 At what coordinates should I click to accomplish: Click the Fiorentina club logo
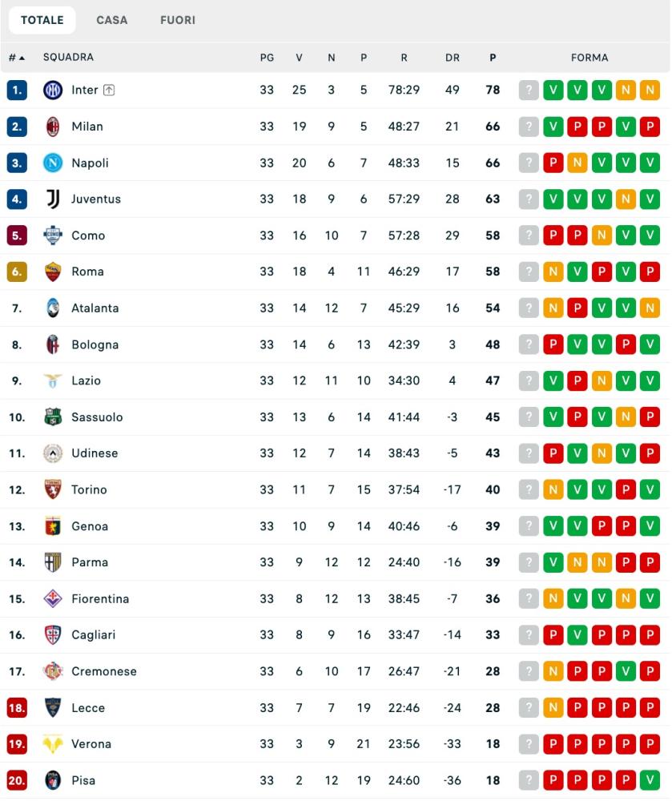[x=53, y=598]
